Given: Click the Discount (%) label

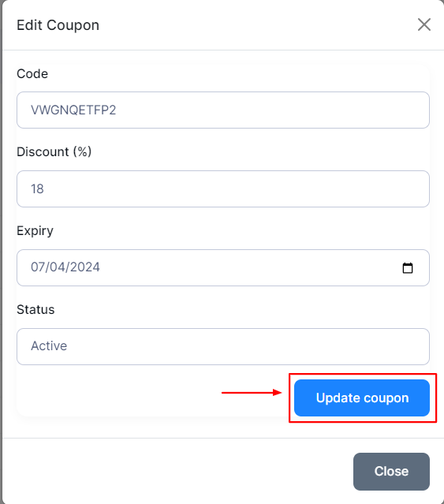Looking at the screenshot, I should [x=54, y=151].
